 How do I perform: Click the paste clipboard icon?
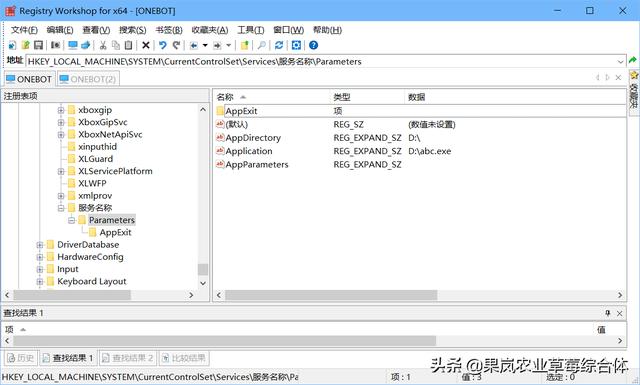pos(129,45)
